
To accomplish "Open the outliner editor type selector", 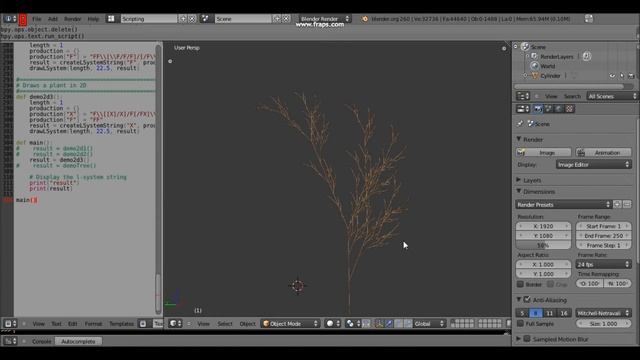I will 523,96.
